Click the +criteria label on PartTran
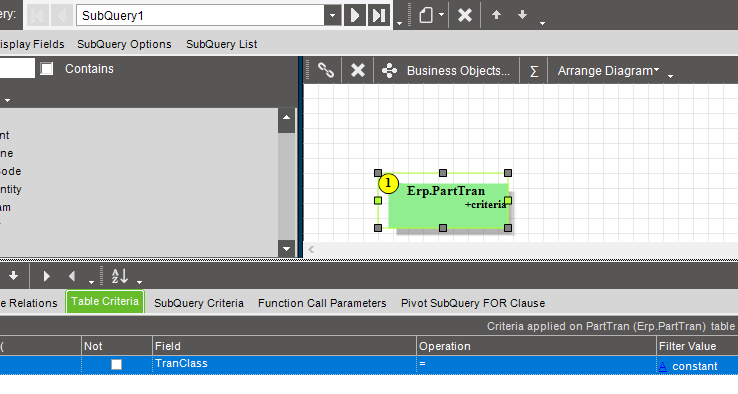This screenshot has width=738, height=394. click(485, 205)
